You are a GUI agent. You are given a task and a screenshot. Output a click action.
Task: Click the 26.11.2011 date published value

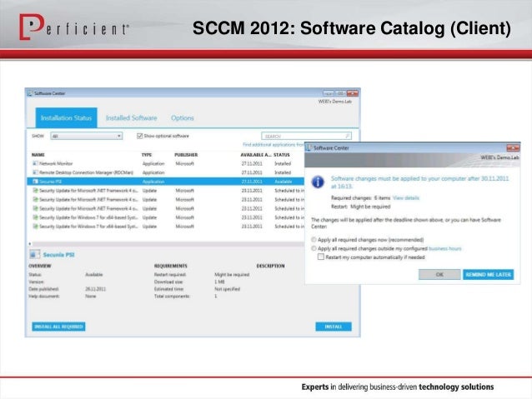pos(95,289)
